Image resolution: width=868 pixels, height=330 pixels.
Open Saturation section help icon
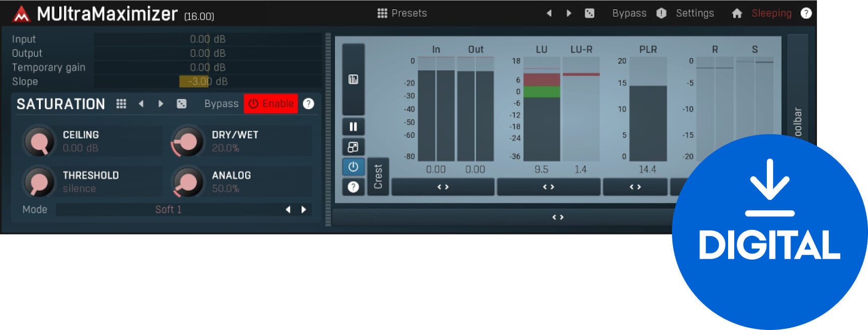click(308, 104)
